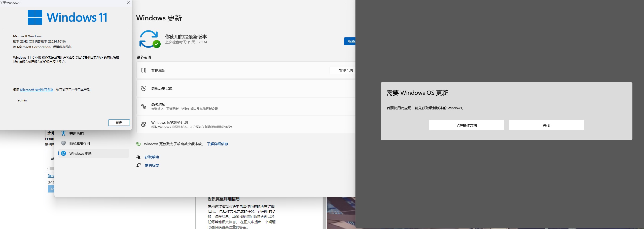Click 关闭 in the OS update dialog

click(547, 125)
